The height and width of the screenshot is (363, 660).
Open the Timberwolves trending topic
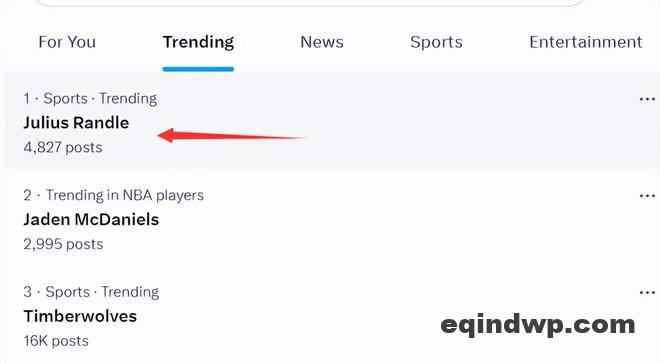[80, 316]
